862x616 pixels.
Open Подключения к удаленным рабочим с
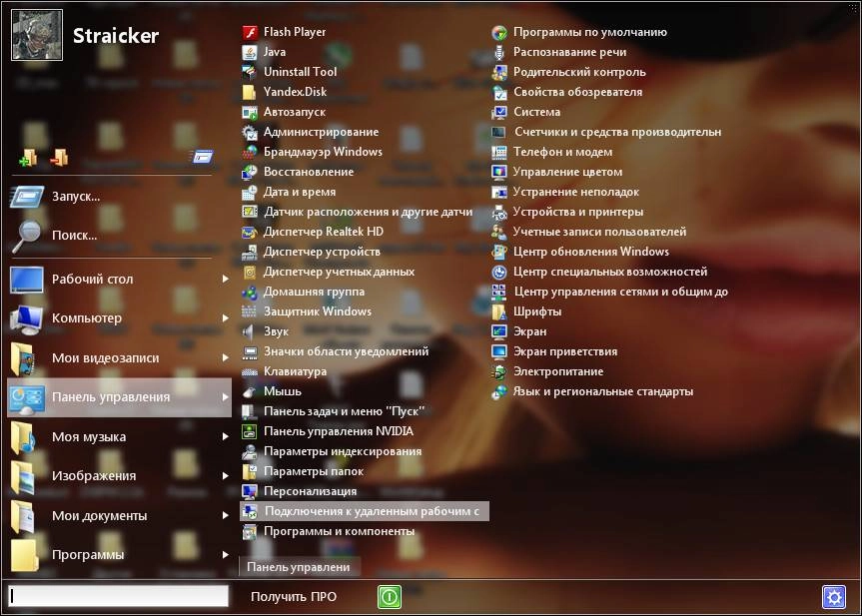[x=364, y=511]
